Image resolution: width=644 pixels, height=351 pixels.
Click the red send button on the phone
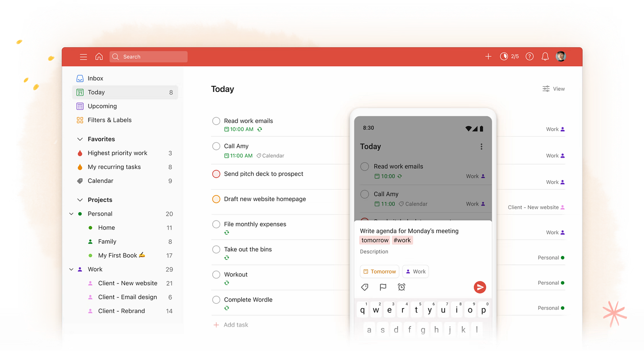point(480,287)
